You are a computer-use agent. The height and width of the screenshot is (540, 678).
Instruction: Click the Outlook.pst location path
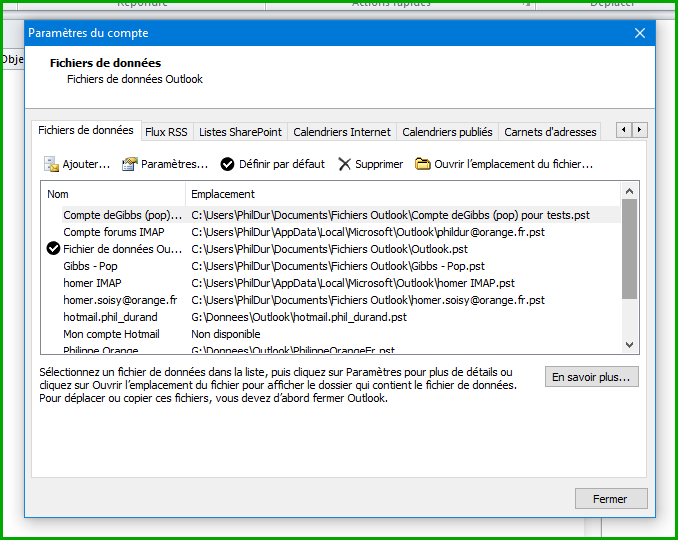pyautogui.click(x=329, y=249)
